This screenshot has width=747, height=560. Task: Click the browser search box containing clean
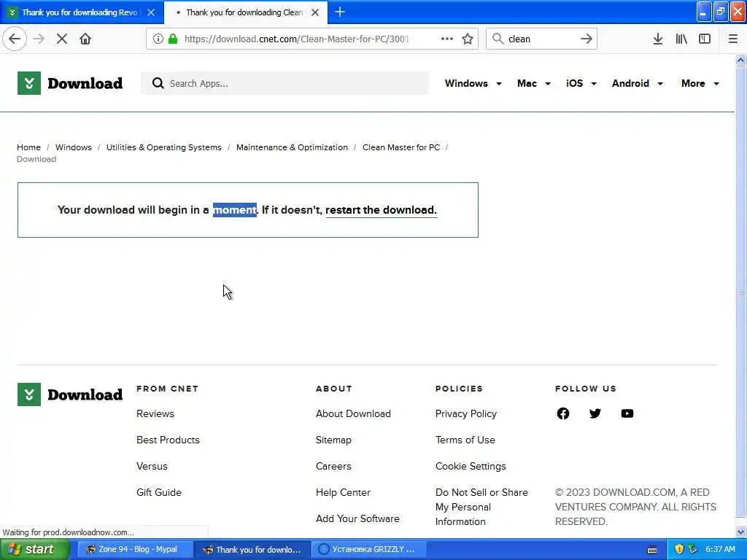541,39
